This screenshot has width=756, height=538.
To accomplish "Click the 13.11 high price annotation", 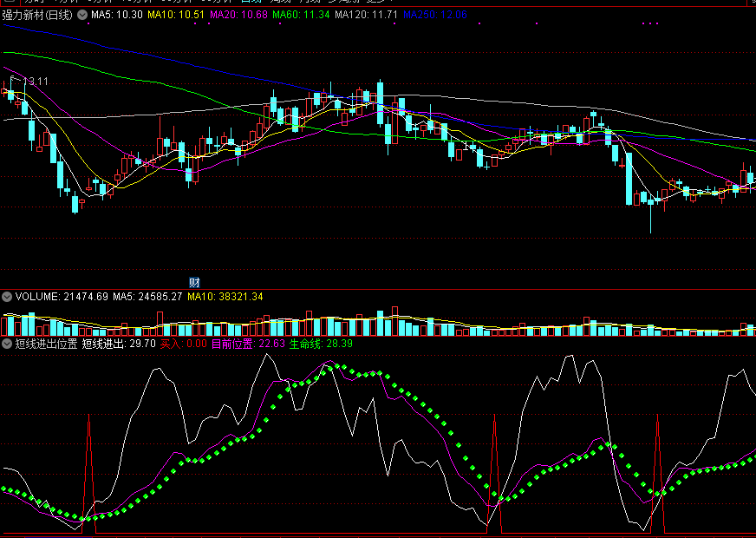I will pos(36,81).
